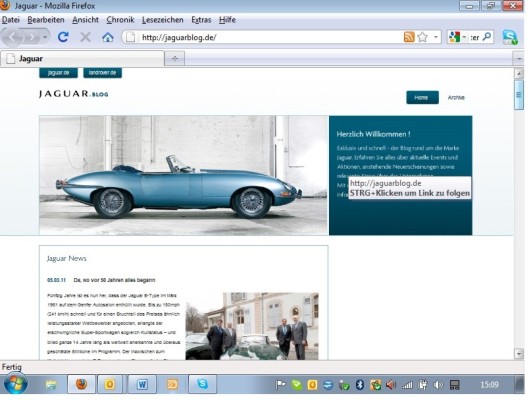Screen dimensions: 531x400
Task: Click the photo of men beside car
Action: click(252, 326)
